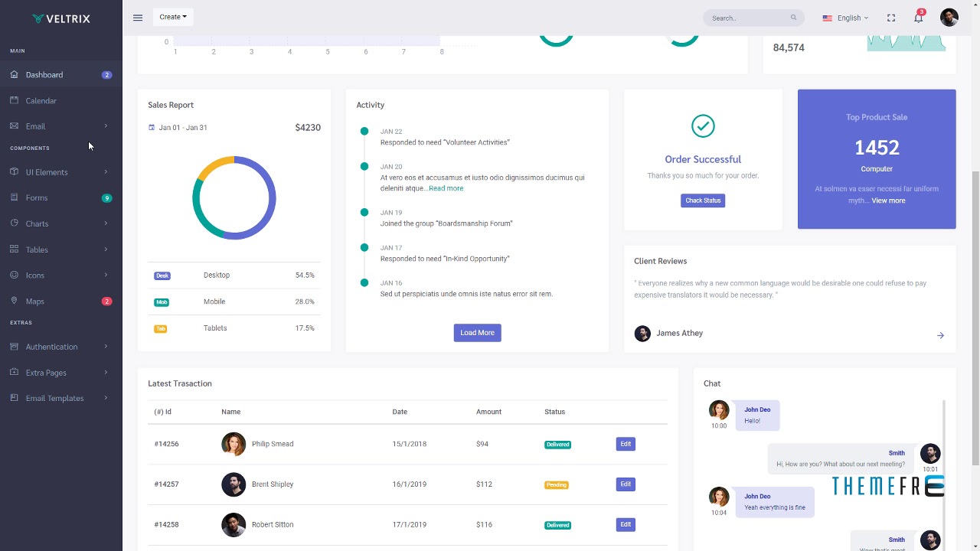Click the Icons smiley sidebar icon

pos(15,275)
